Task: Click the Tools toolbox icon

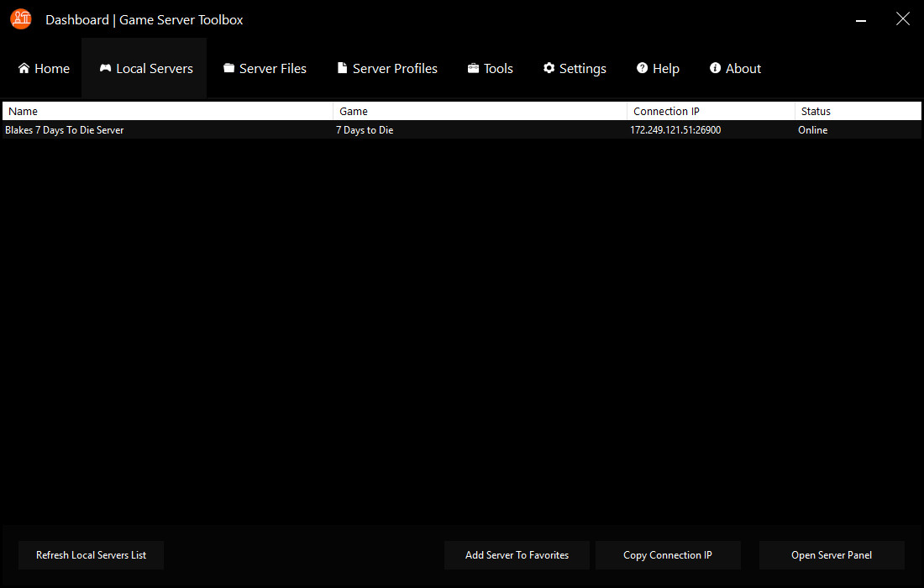Action: (471, 68)
